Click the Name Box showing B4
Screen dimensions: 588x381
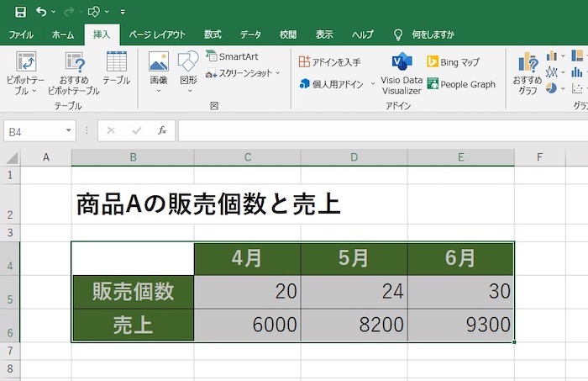pyautogui.click(x=34, y=131)
